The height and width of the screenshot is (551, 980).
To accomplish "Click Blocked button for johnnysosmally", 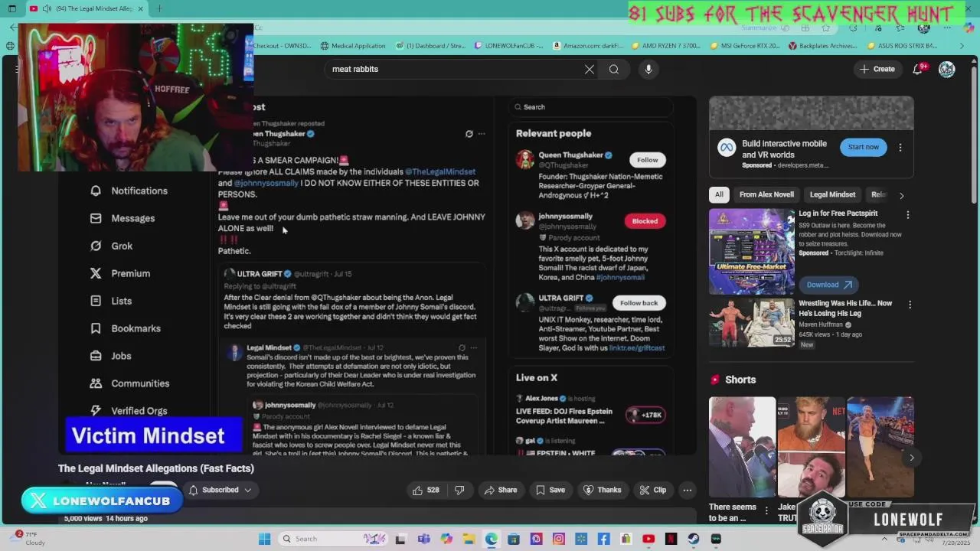I will [x=645, y=221].
